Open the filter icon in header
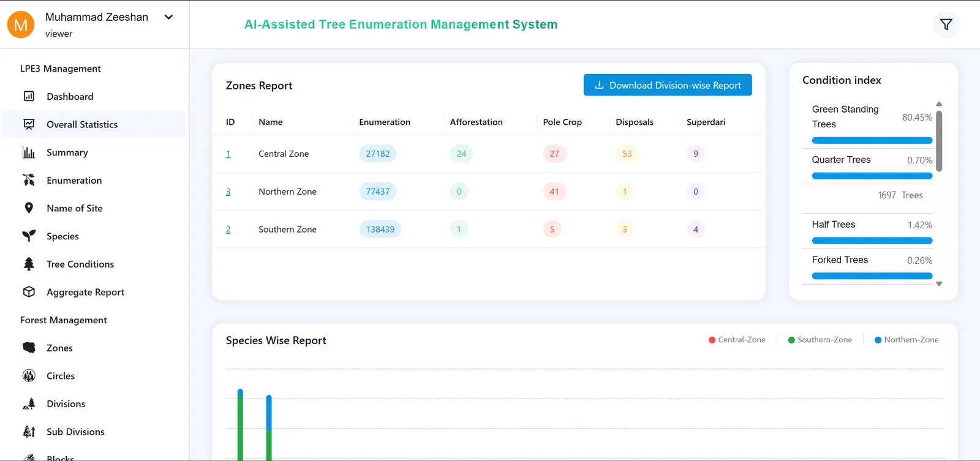The height and width of the screenshot is (461, 980). [x=946, y=24]
